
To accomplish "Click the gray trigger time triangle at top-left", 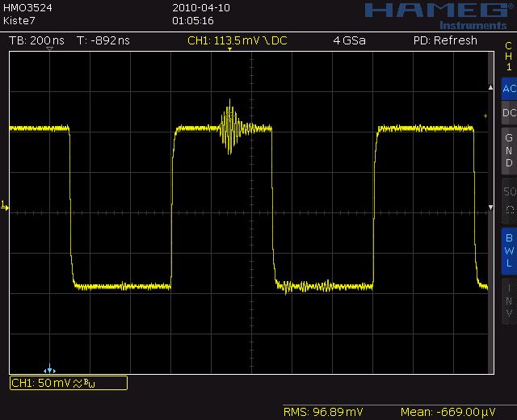I will (49, 48).
